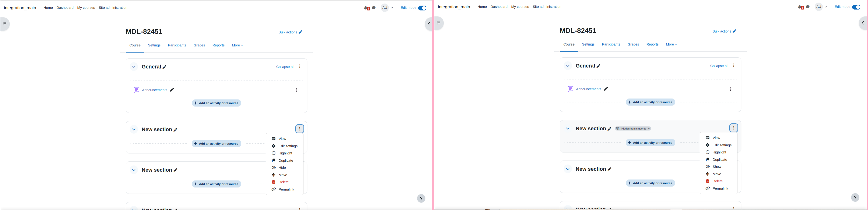Screen dimensions: 868x210
Task: Rename hidden New section via pencil, right window
Action: pos(609,129)
